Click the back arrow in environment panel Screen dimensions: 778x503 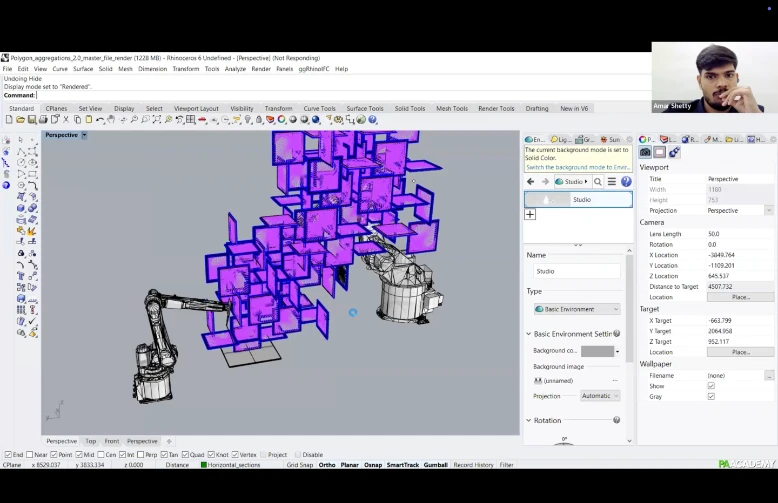tap(531, 182)
